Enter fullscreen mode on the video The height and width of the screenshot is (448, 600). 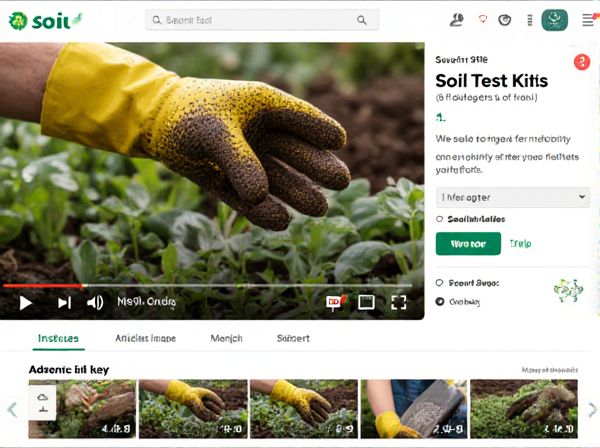tap(398, 302)
